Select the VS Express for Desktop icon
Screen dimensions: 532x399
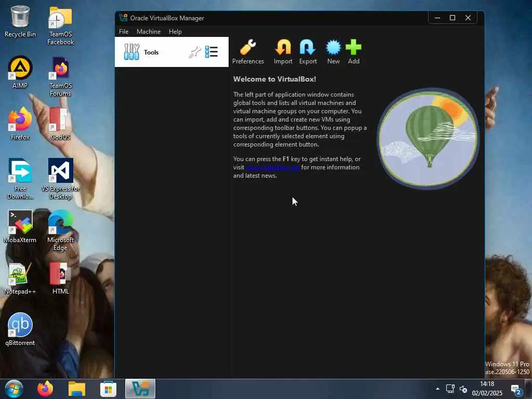coord(60,179)
